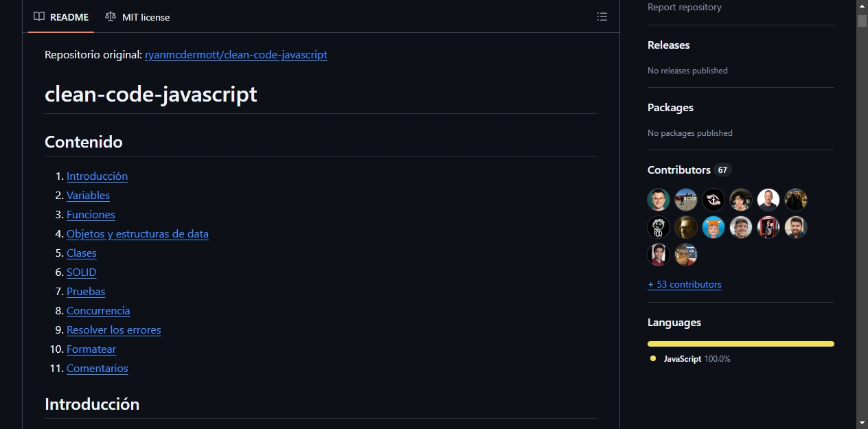Open contributor avatar with hand over mouth
This screenshot has width=868, height=429.
(x=686, y=255)
